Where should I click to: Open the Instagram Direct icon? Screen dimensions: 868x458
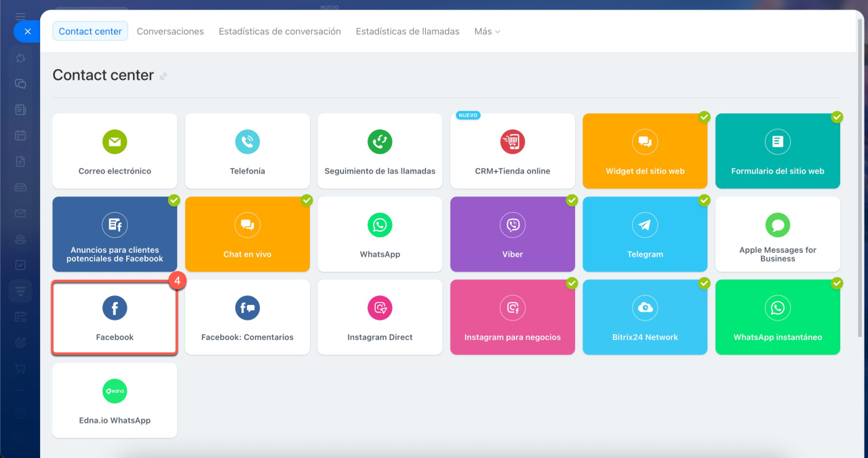click(x=380, y=308)
